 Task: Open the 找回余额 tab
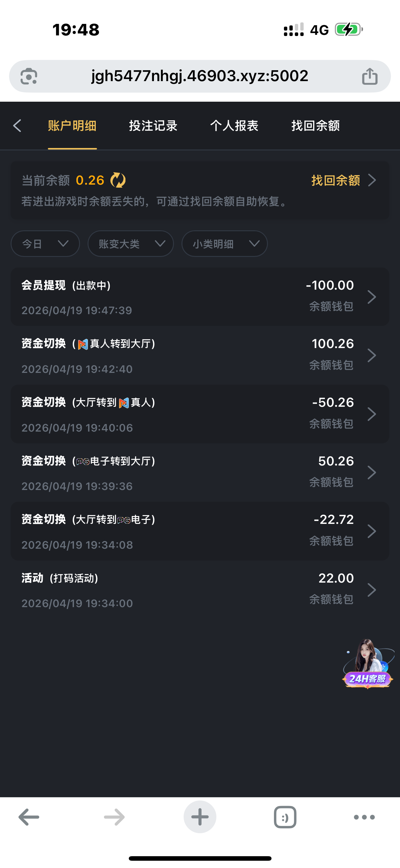(x=315, y=126)
